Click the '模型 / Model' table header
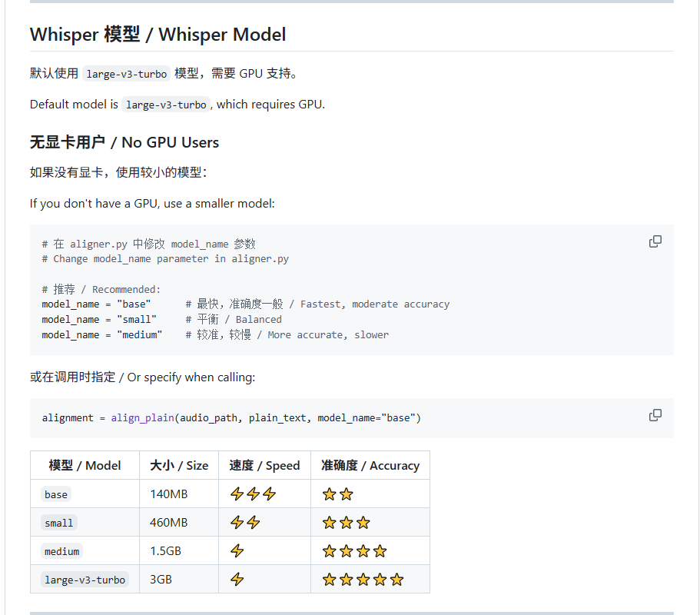Screen dimensions: 700x615 point(85,465)
